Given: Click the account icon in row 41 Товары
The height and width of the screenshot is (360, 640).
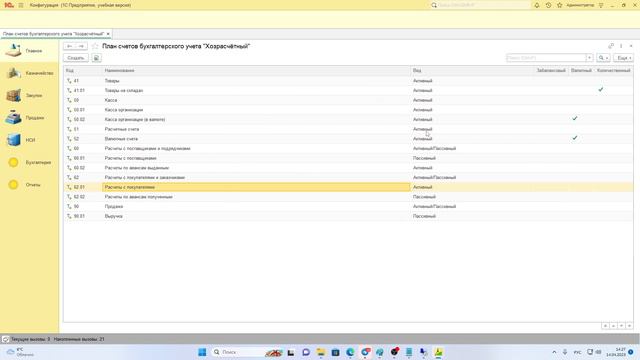Looking at the screenshot, I should tap(69, 81).
